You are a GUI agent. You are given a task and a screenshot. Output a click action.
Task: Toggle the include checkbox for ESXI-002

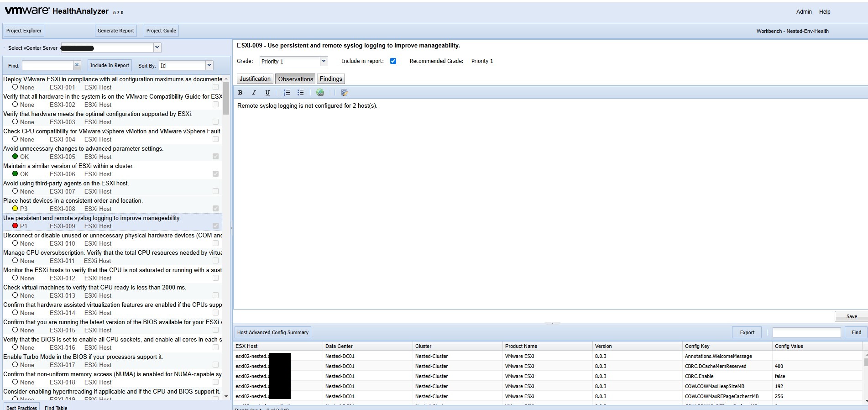(x=215, y=104)
